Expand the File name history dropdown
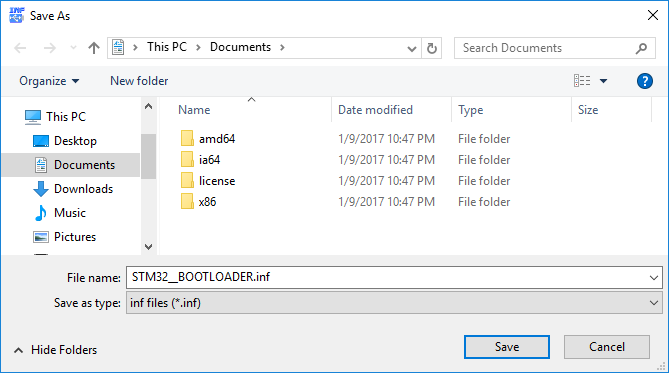669x373 pixels. [x=654, y=278]
